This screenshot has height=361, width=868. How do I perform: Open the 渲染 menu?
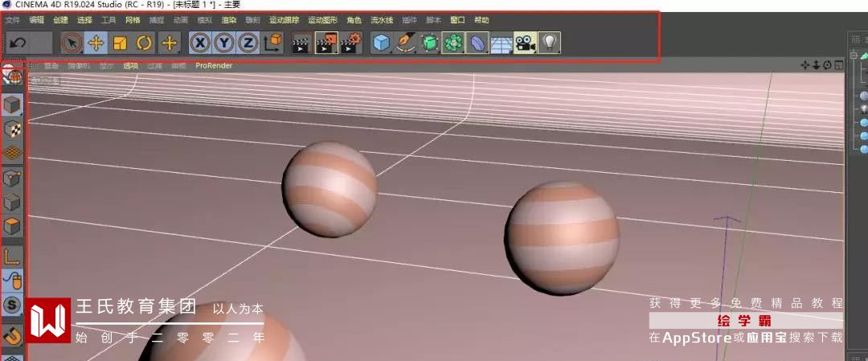228,20
